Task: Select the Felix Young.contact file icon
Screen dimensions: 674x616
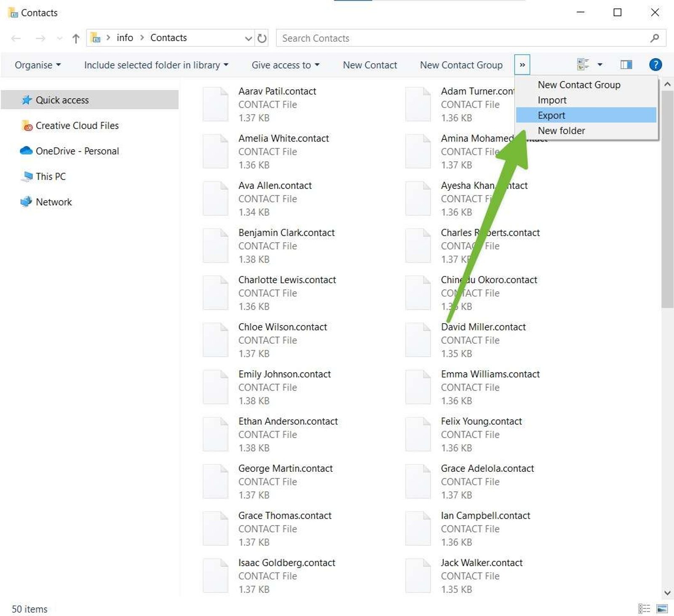Action: (x=418, y=434)
